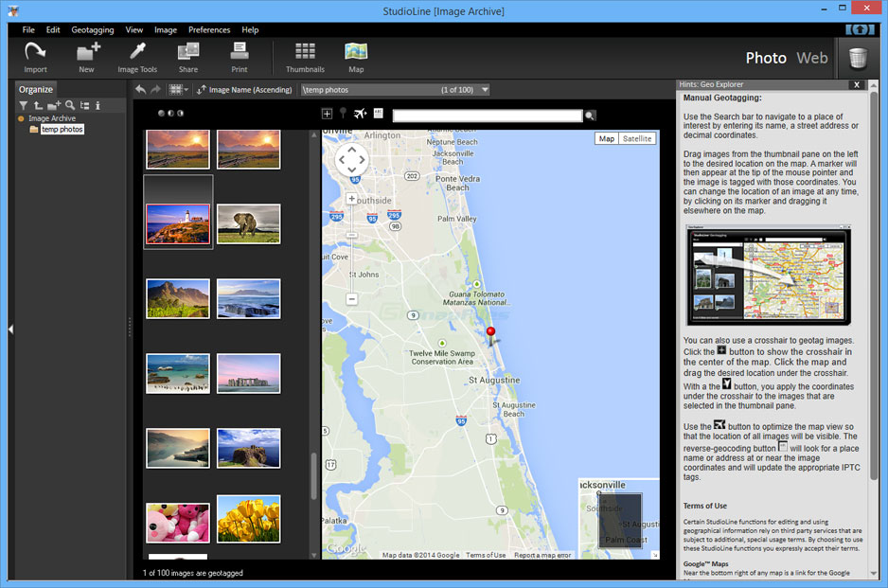888x588 pixels.
Task: Click the map zoom in plus button
Action: click(351, 199)
